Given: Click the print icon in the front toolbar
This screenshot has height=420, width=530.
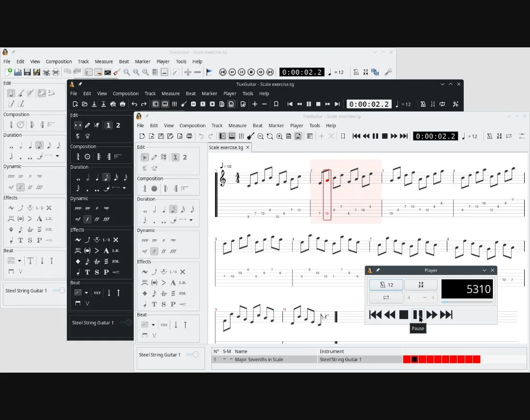Looking at the screenshot, I should tap(189, 136).
